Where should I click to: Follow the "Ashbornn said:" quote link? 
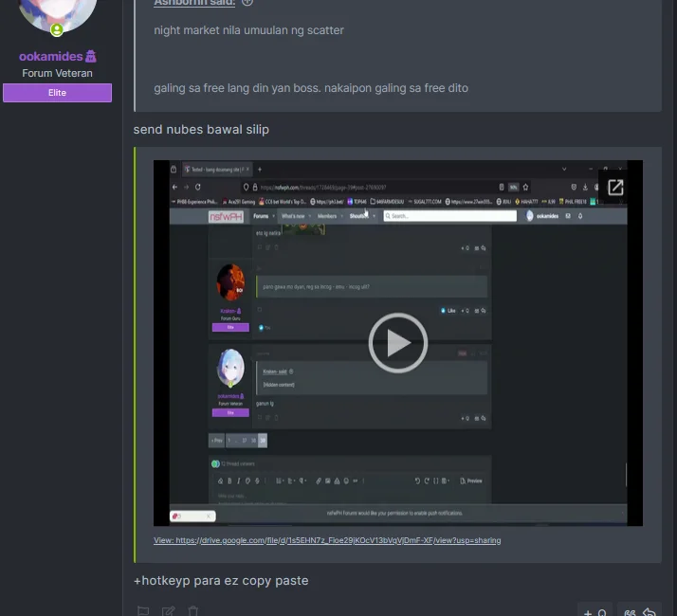[x=194, y=3]
